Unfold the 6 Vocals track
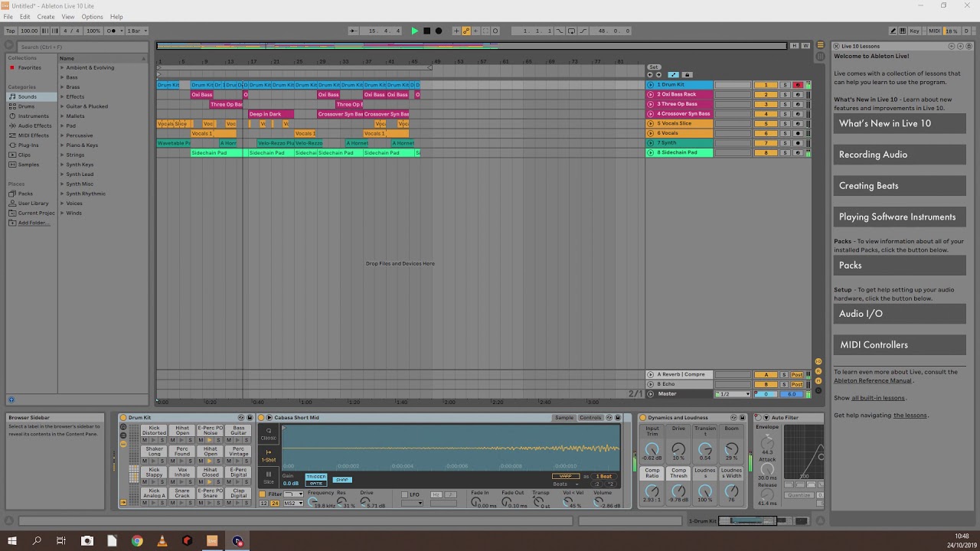Screen dimensions: 980x551 point(651,133)
